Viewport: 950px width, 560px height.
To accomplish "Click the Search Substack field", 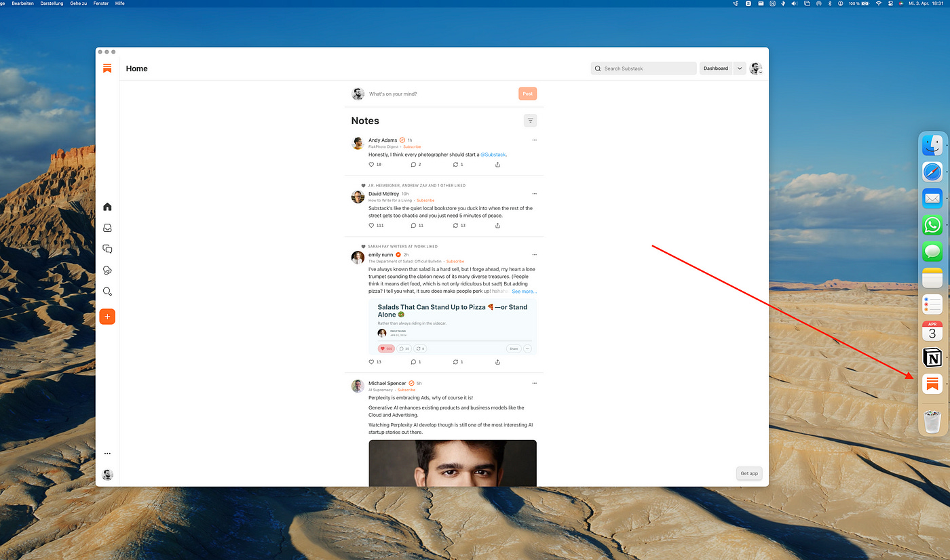I will pos(643,68).
